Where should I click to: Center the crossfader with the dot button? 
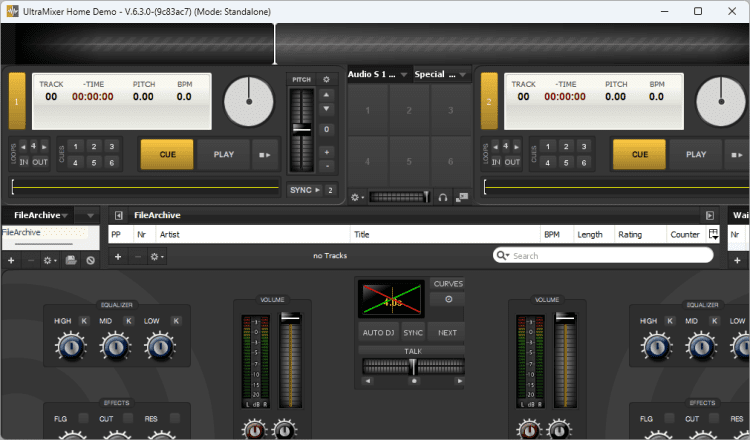(414, 381)
